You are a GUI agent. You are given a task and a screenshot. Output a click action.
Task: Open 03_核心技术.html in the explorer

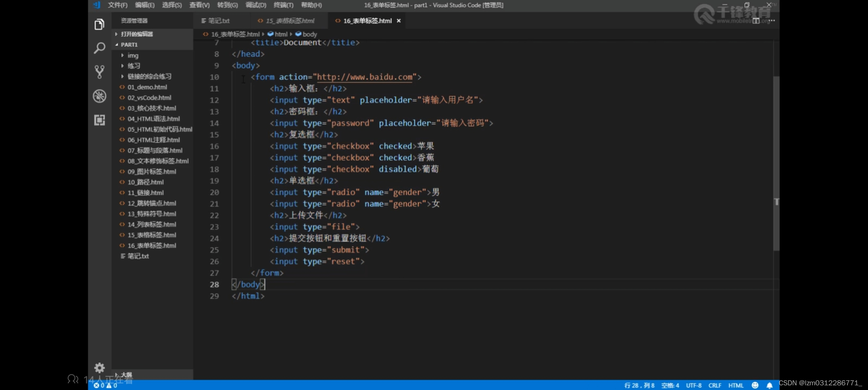(152, 108)
